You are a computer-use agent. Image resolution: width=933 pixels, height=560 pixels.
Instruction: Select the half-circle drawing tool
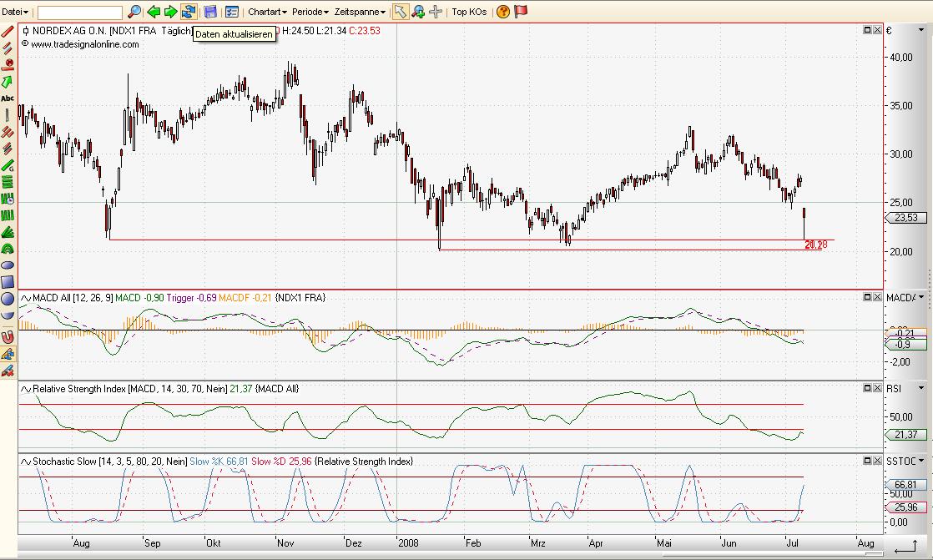(x=8, y=315)
